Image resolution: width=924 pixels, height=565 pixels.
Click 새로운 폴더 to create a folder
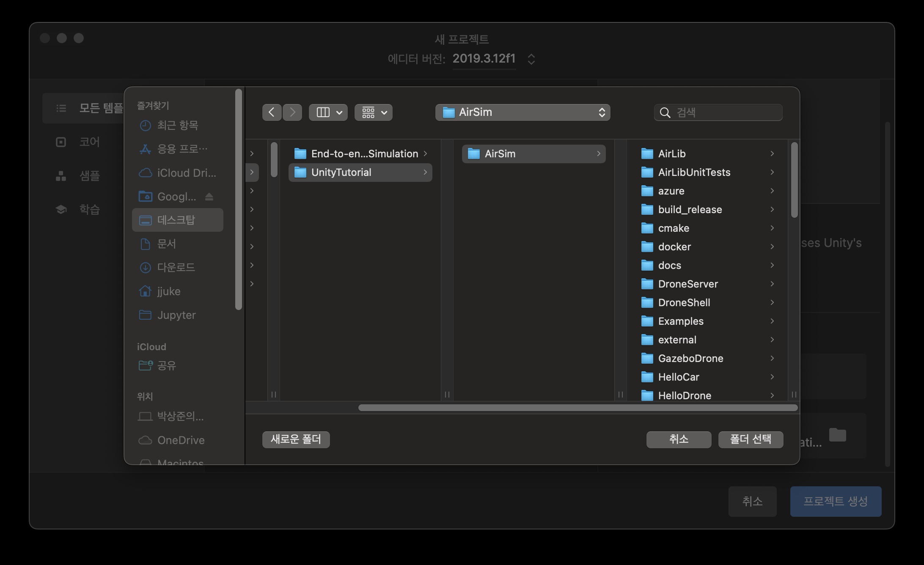coord(296,440)
